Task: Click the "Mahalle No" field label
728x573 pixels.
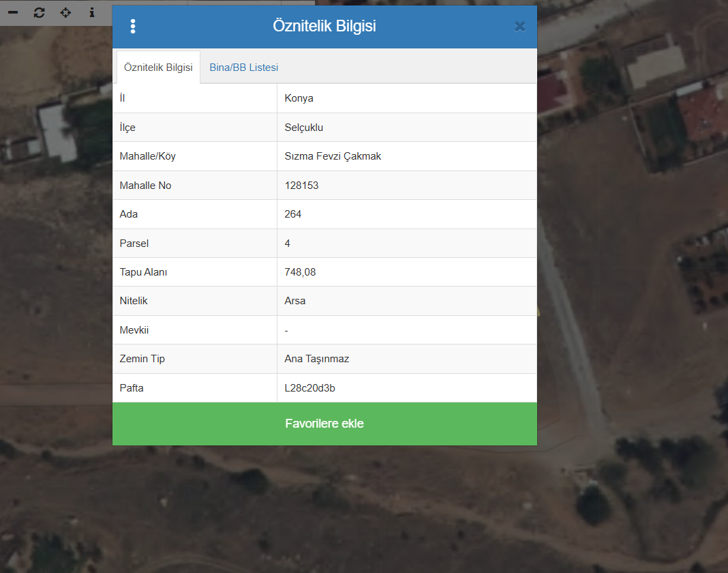Action: point(145,186)
